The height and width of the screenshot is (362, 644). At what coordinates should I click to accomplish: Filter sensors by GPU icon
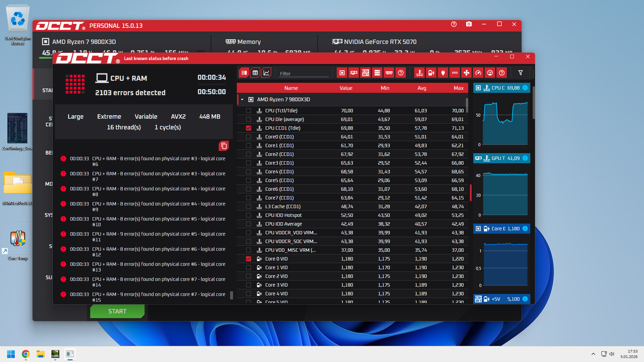(354, 73)
